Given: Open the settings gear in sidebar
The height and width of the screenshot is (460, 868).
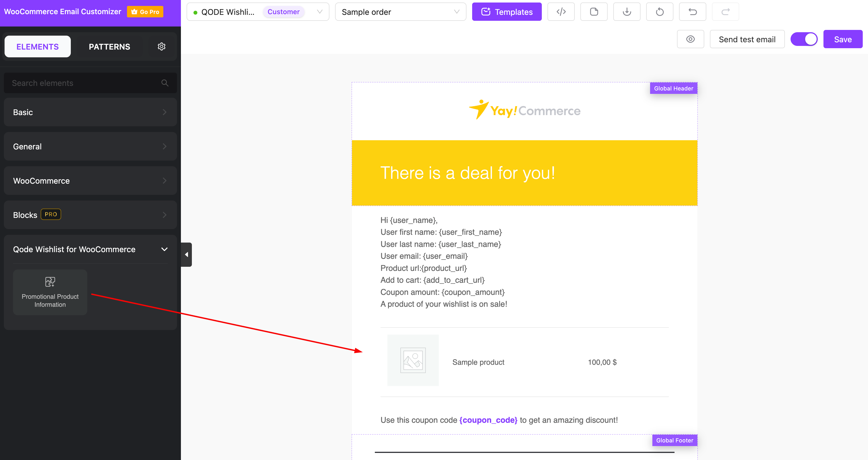Looking at the screenshot, I should coord(161,47).
